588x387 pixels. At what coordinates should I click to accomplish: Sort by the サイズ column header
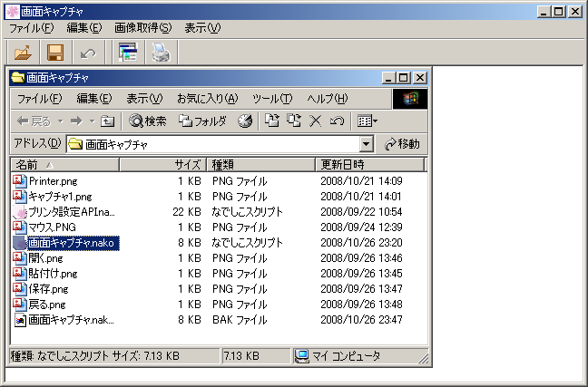click(x=162, y=164)
